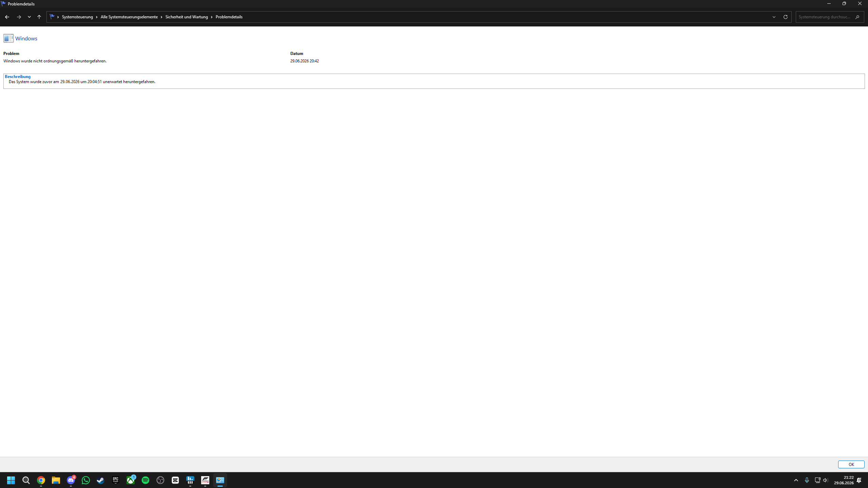Minimize the Problemdetails window
The image size is (868, 488).
[829, 4]
